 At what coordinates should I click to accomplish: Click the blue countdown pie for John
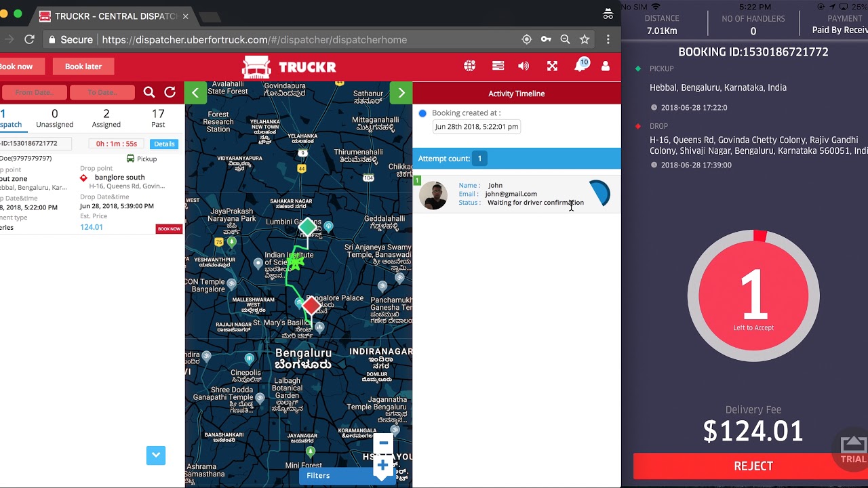pyautogui.click(x=599, y=193)
